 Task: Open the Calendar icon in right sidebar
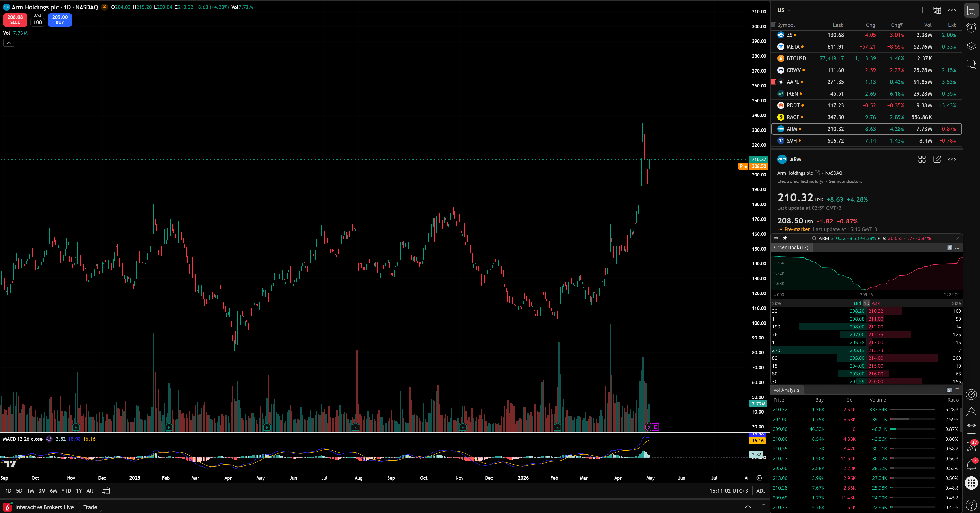point(971,429)
